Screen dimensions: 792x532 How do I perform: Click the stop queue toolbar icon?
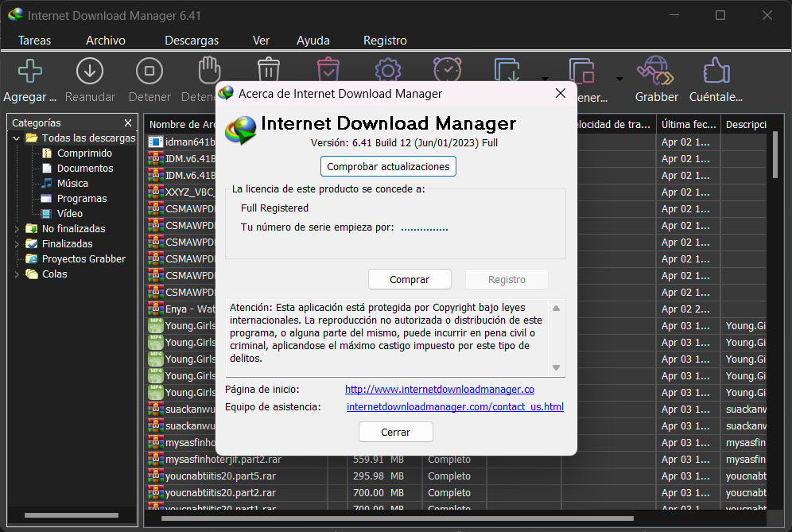tap(581, 70)
